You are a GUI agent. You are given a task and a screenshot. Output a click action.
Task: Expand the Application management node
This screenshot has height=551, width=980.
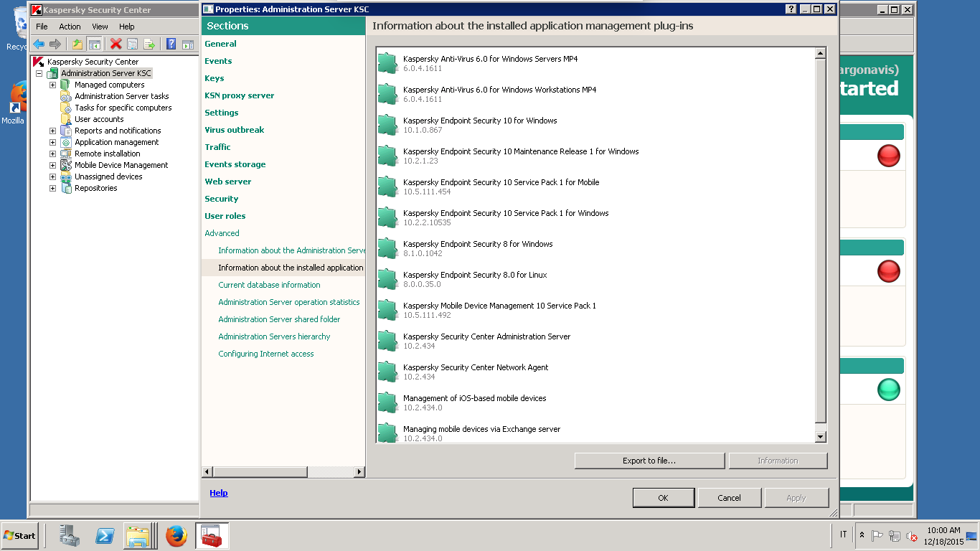click(x=52, y=142)
